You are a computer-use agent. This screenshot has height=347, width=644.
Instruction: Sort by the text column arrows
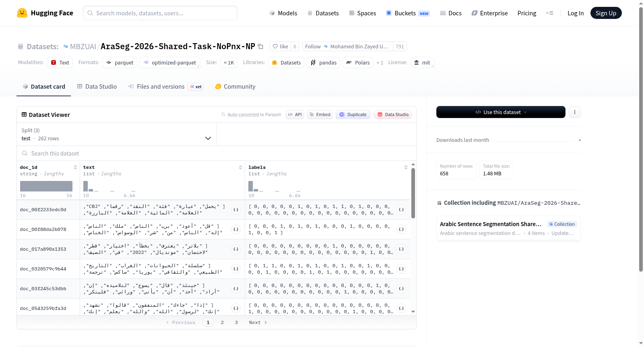click(240, 167)
